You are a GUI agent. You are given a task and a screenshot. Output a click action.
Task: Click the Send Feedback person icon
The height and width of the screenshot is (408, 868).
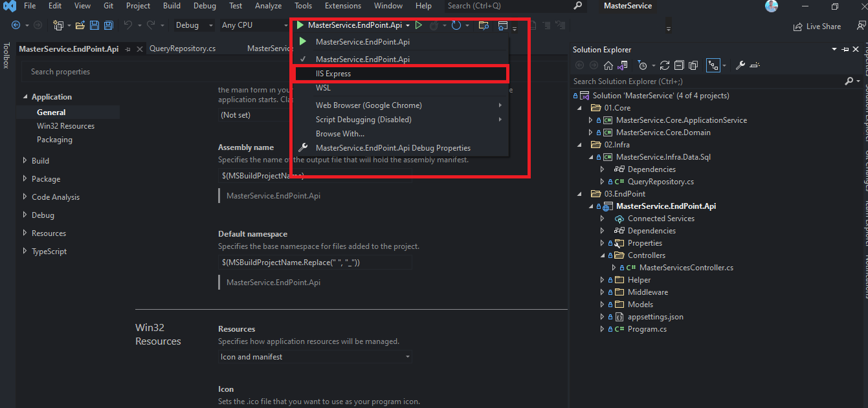pyautogui.click(x=861, y=26)
